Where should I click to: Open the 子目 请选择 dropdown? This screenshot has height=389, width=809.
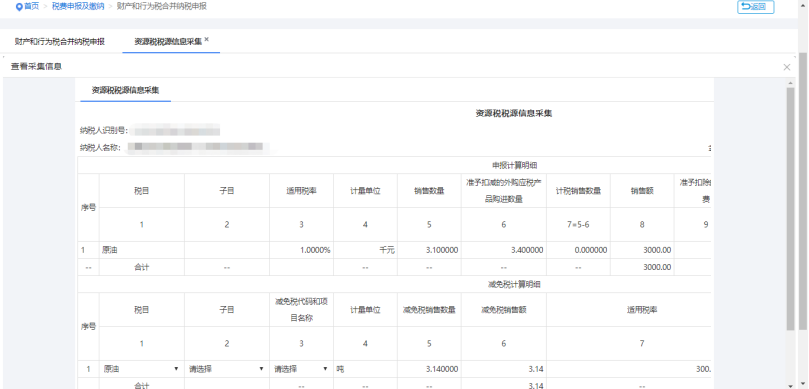[226, 369]
